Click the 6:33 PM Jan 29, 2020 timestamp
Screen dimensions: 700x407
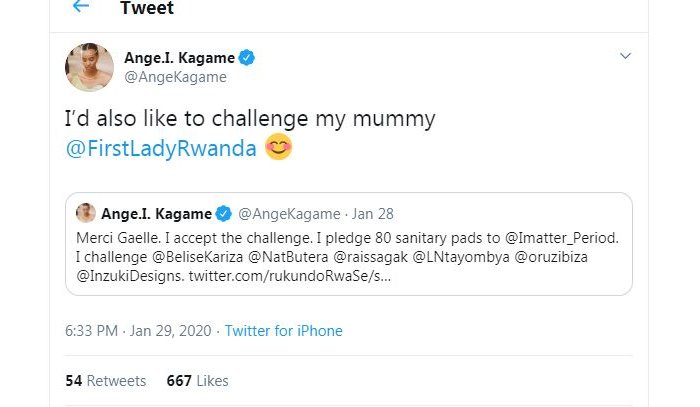point(139,331)
